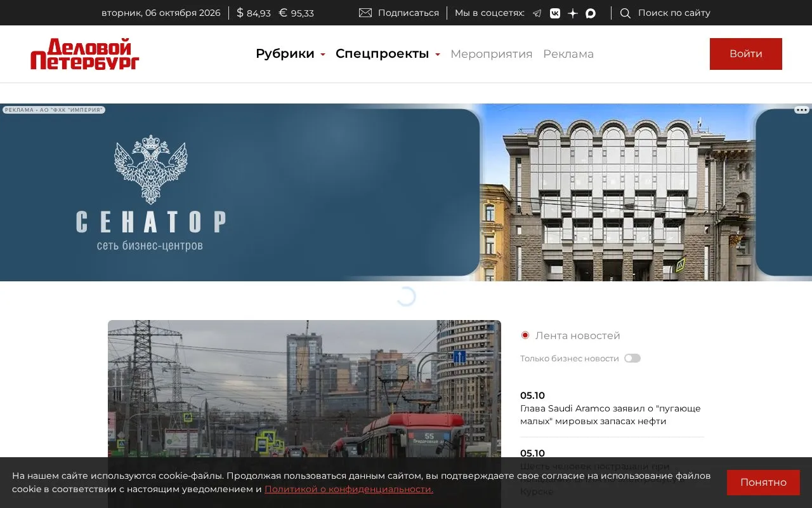Viewport: 812px width, 508px height.
Task: Click the Подписаться link text
Action: pyautogui.click(x=409, y=13)
